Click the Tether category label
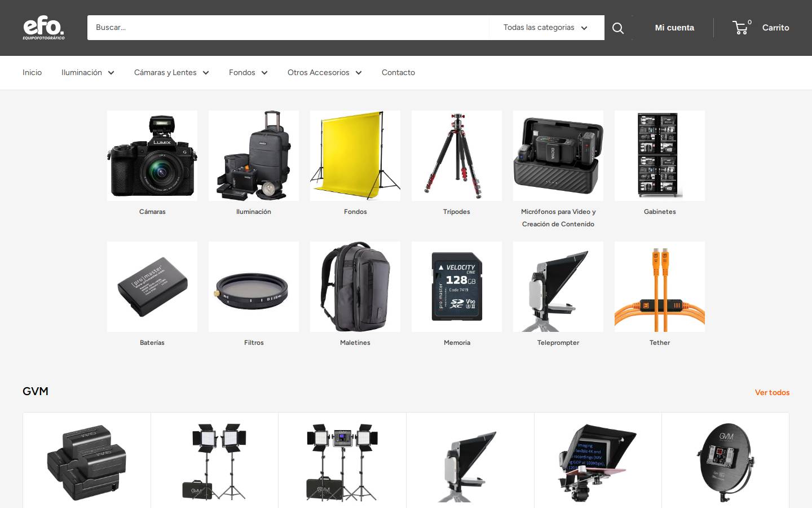 tap(660, 343)
